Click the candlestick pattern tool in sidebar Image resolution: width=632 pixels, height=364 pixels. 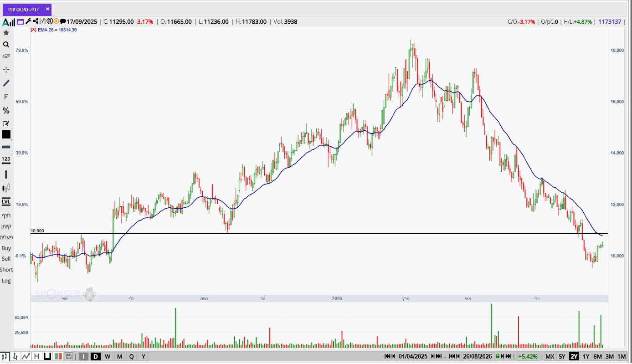click(x=6, y=188)
